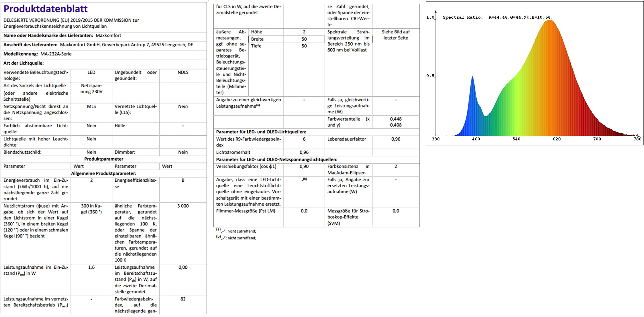Select the "700" wavelength axis label
This screenshot has height=317, width=644.
click(x=597, y=139)
